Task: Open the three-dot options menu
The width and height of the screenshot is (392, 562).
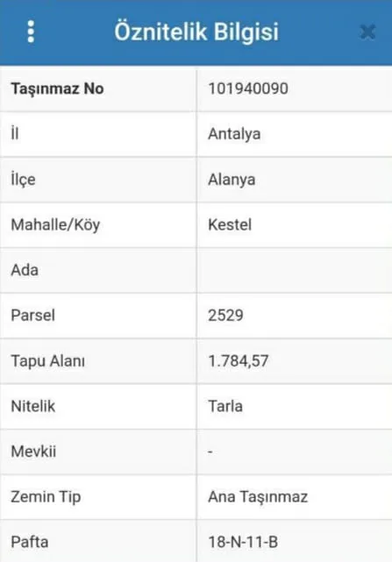Action: click(31, 32)
